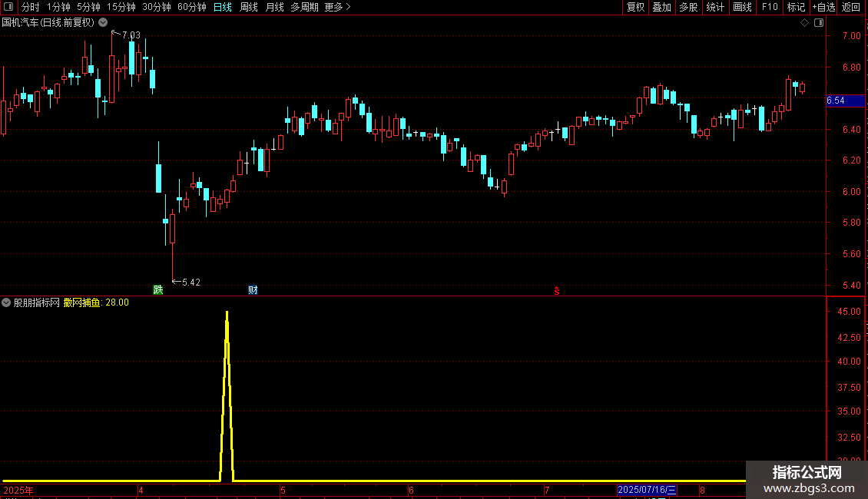Click the 7.03 high price label
The width and height of the screenshot is (868, 499).
tap(131, 35)
